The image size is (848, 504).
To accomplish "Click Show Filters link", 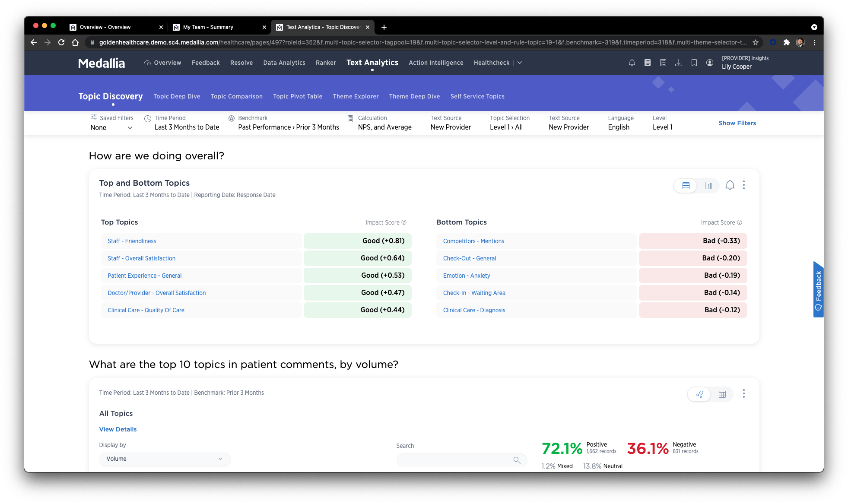I will [737, 123].
